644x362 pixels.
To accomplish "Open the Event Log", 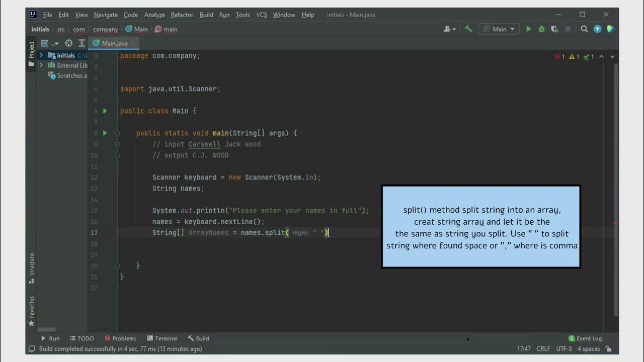I will [585, 338].
